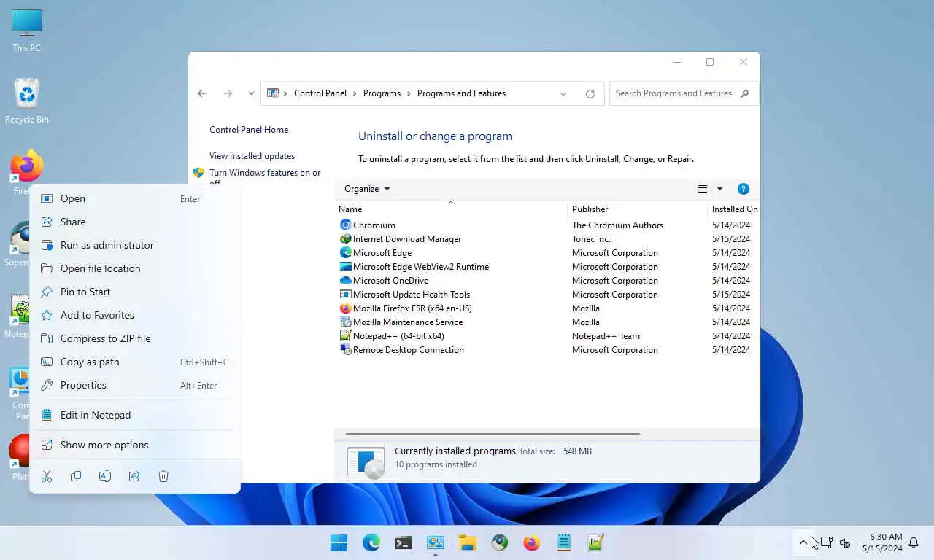
Task: Choose Add to Favorites
Action: tap(135, 315)
